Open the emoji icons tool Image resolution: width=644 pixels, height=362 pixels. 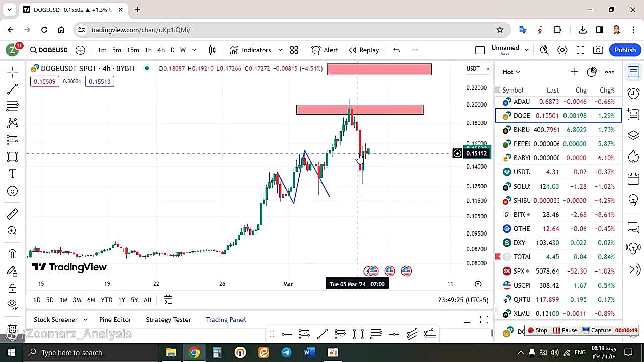tap(13, 191)
